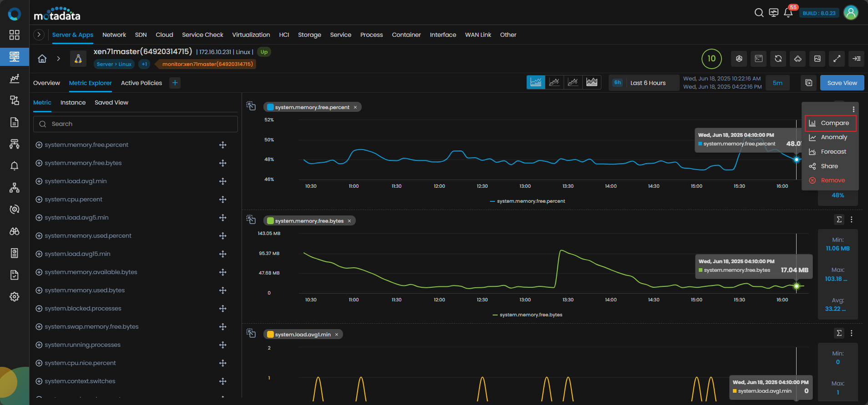Switch to the Saved View tab
Image resolution: width=868 pixels, height=405 pixels.
tap(111, 103)
